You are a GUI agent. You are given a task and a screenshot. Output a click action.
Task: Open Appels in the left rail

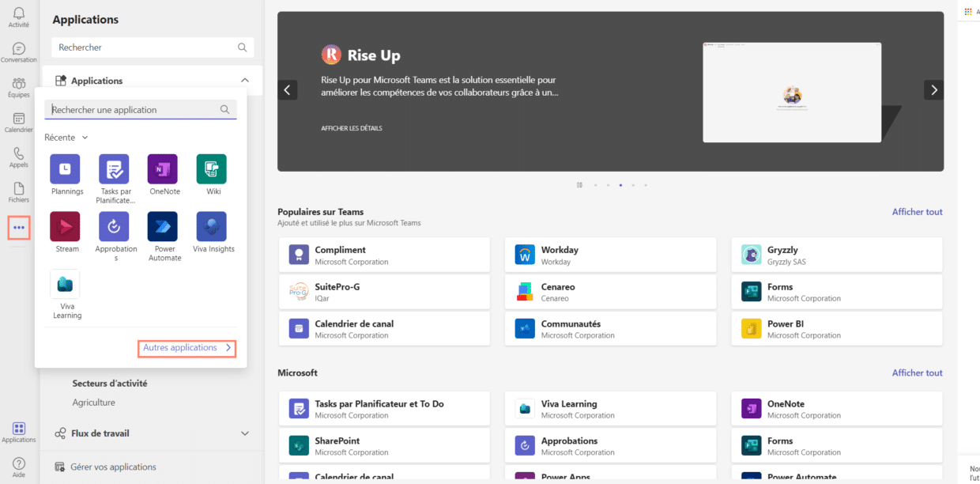pos(19,157)
